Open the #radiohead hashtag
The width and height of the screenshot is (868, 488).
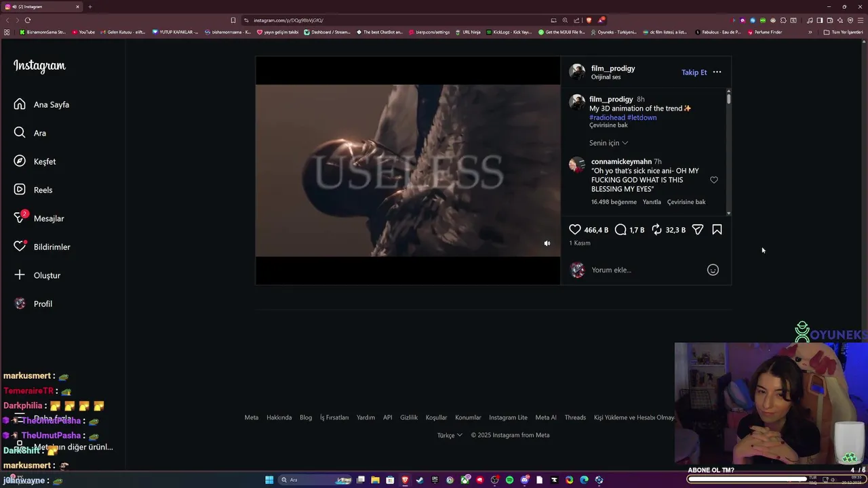[607, 118]
